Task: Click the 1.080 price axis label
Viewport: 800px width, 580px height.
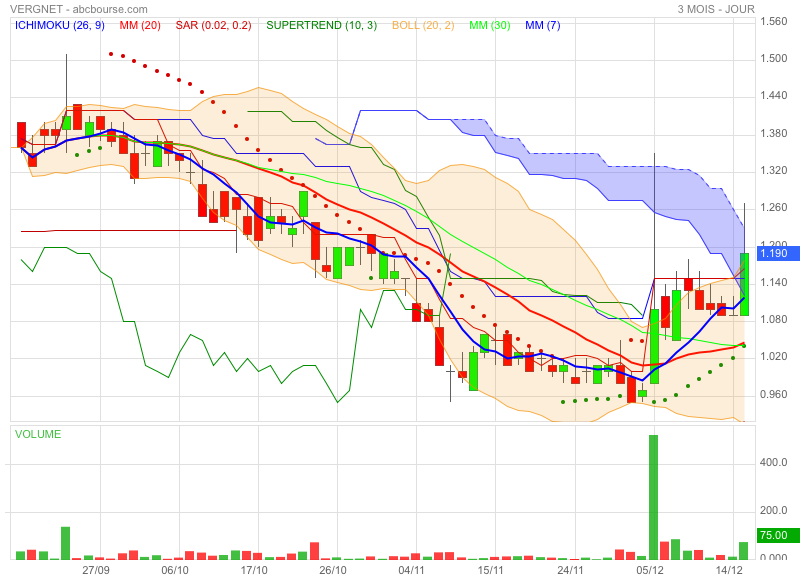Action: click(773, 319)
